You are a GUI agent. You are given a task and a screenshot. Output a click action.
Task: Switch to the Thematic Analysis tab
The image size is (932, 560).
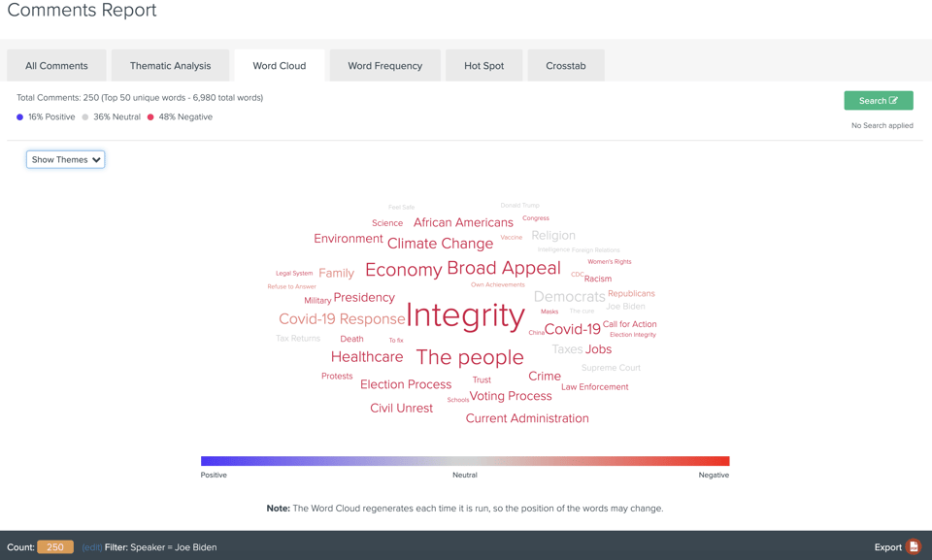point(170,65)
